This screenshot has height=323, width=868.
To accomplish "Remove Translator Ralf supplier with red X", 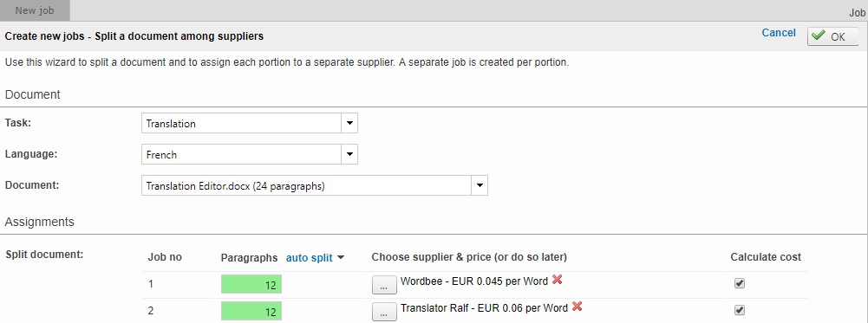I will (577, 307).
